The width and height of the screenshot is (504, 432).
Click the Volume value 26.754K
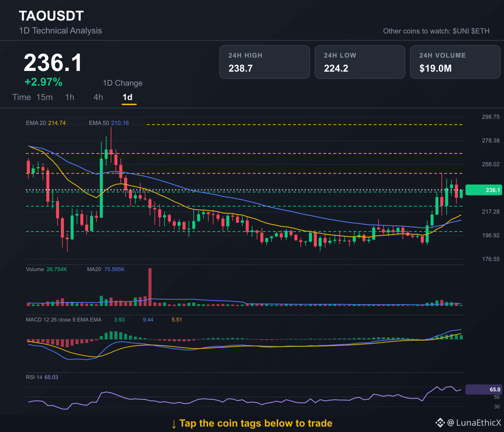pos(57,269)
